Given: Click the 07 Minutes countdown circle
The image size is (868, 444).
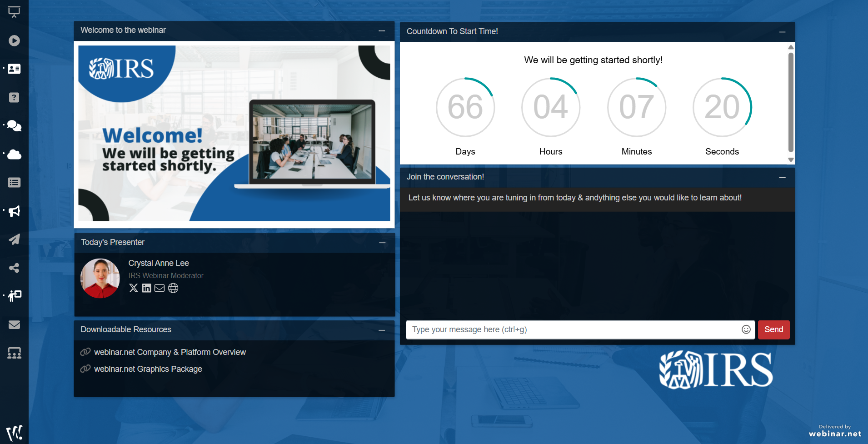Looking at the screenshot, I should [x=637, y=107].
